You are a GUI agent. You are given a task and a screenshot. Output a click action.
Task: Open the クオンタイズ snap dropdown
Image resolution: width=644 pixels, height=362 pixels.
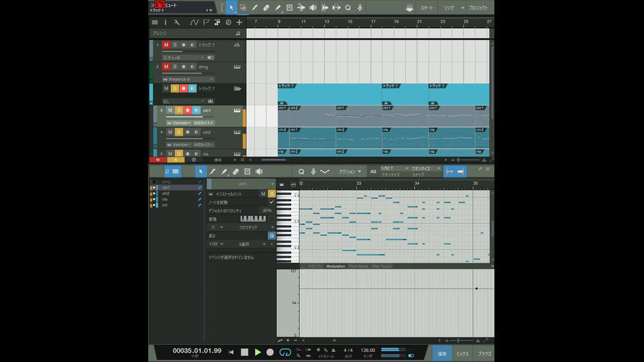pyautogui.click(x=426, y=168)
